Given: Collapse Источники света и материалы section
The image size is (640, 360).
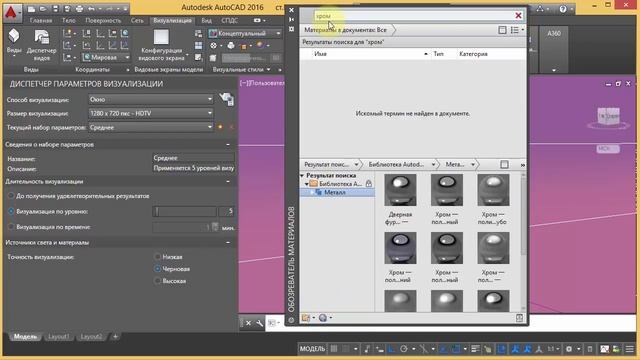Looking at the screenshot, I should (228, 242).
